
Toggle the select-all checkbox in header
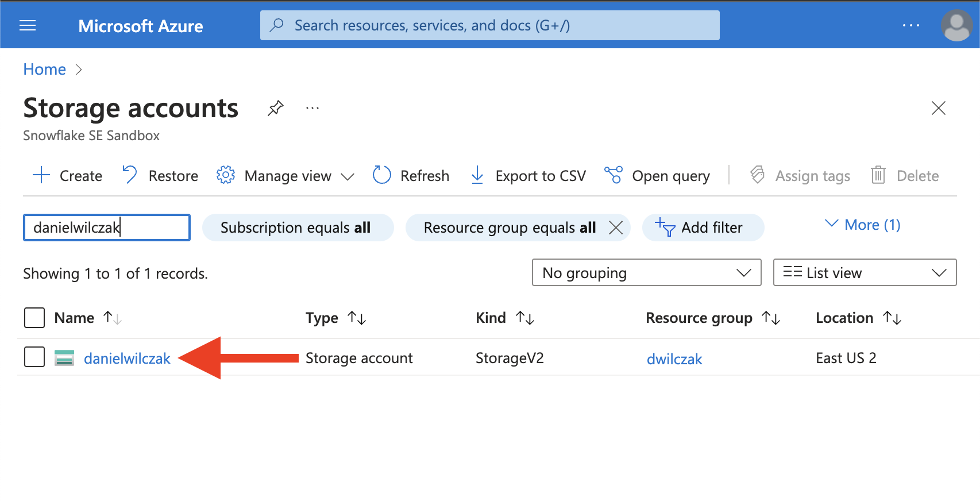pos(34,317)
